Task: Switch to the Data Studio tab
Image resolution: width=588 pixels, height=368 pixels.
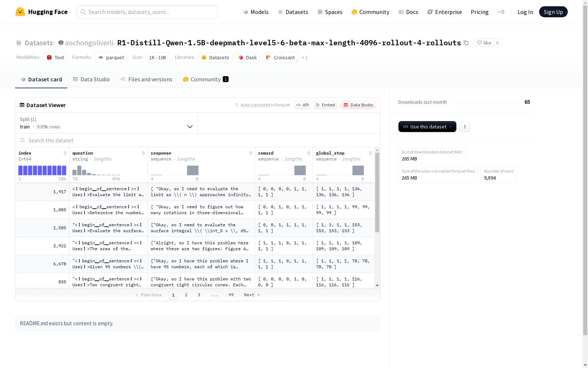Action: (x=91, y=79)
